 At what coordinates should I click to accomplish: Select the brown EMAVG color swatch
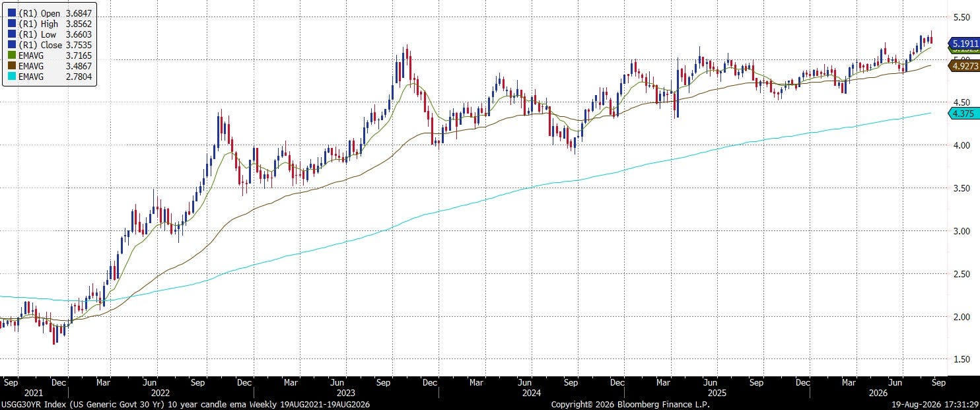click(12, 67)
